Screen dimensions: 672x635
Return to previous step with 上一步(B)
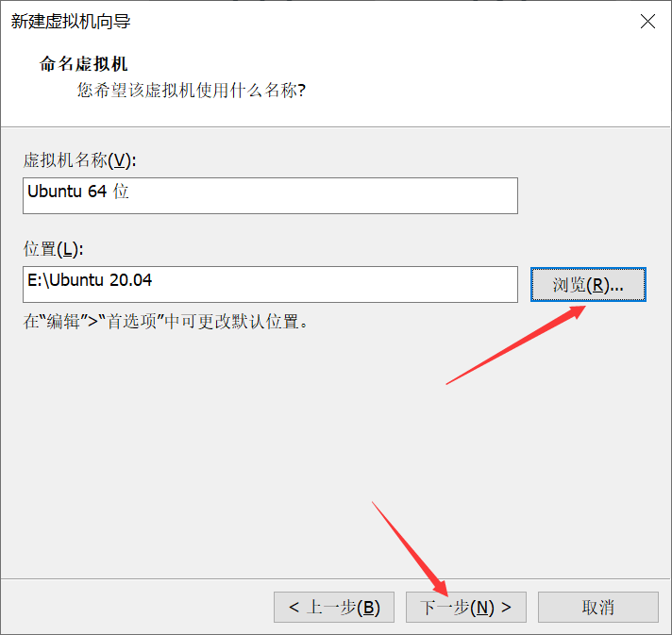point(334,607)
